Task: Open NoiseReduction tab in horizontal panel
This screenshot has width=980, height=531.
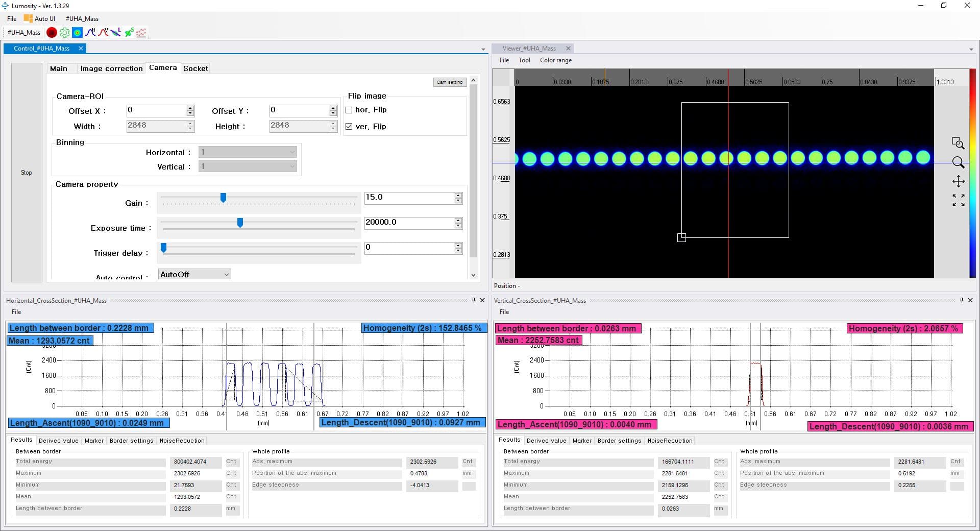Action: [182, 441]
